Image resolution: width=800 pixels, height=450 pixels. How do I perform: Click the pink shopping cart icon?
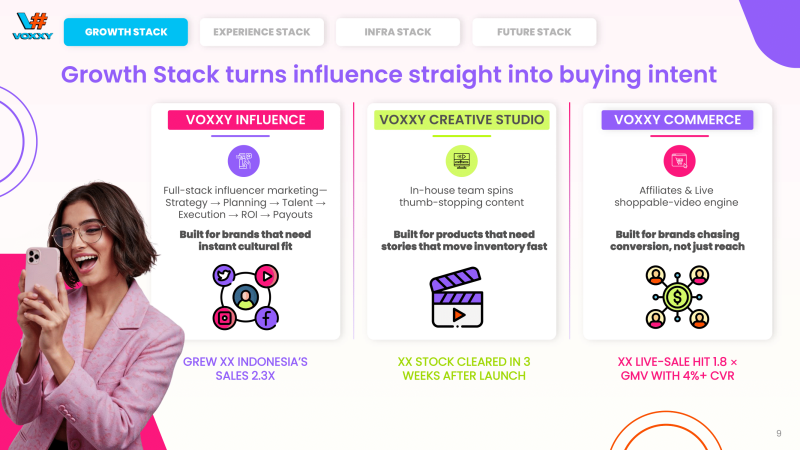coord(679,161)
